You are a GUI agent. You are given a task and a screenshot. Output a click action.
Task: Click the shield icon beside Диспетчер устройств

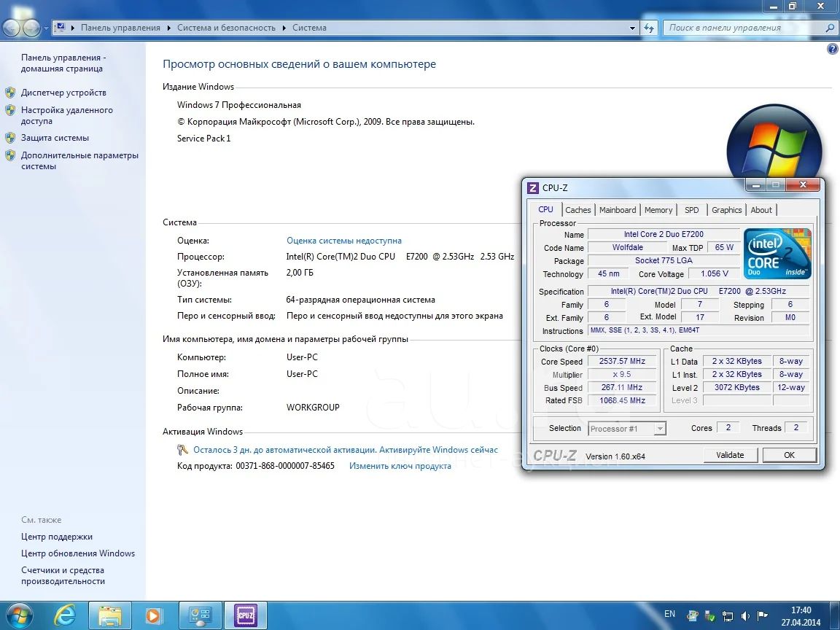click(x=10, y=93)
